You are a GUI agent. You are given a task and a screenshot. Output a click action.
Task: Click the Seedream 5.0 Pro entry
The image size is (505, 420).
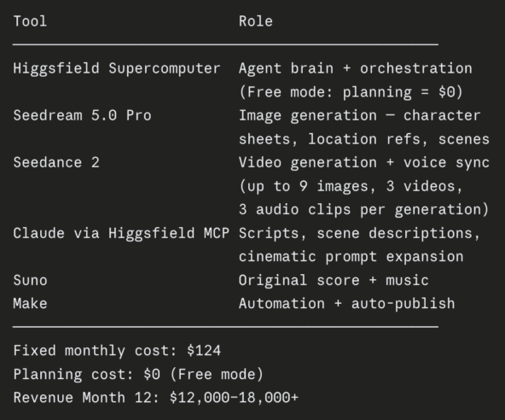pyautogui.click(x=82, y=115)
